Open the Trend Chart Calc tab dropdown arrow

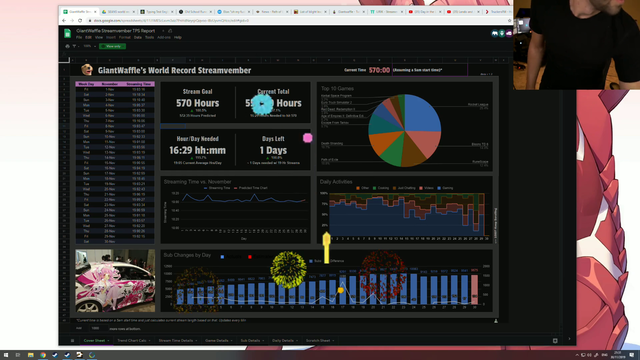pyautogui.click(x=149, y=340)
